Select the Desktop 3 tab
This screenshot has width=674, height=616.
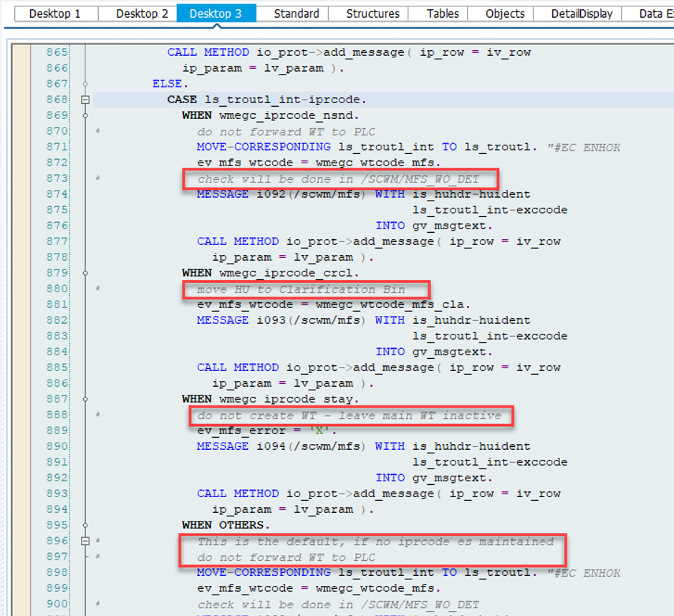[216, 14]
